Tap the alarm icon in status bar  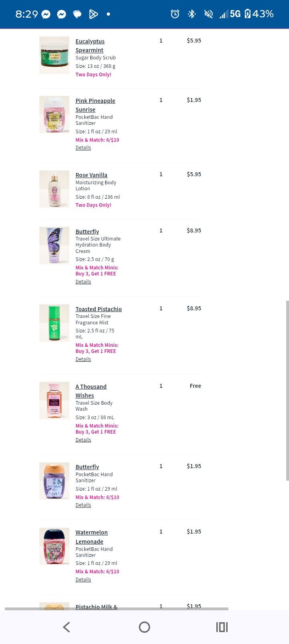point(175,14)
